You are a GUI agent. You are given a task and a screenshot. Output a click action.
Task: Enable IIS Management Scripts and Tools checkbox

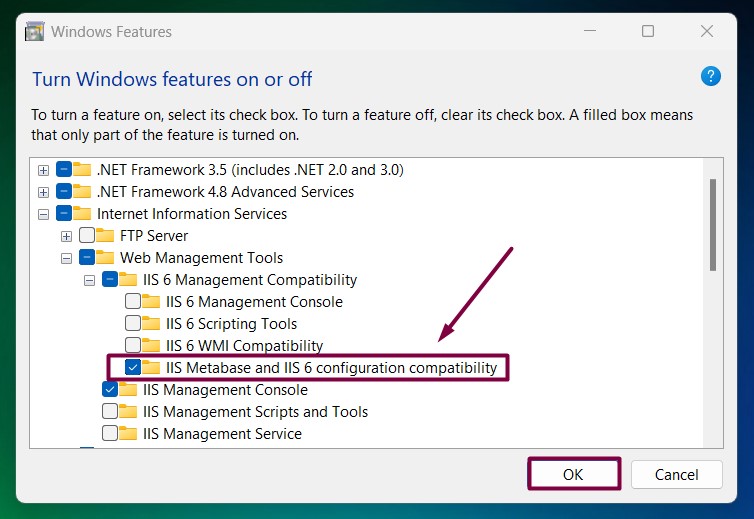(x=110, y=412)
